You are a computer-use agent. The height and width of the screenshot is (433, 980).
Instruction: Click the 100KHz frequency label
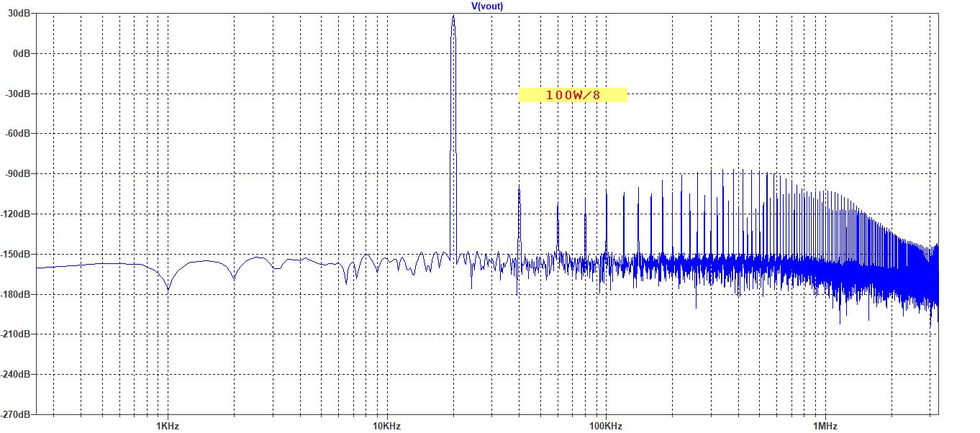[x=605, y=426]
